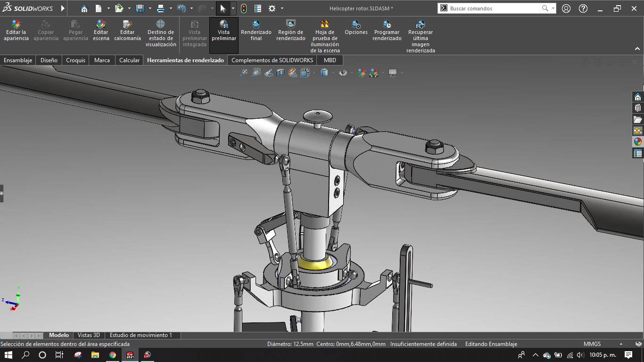644x362 pixels.
Task: Switch to the Ensamblaje tab
Action: pos(18,60)
